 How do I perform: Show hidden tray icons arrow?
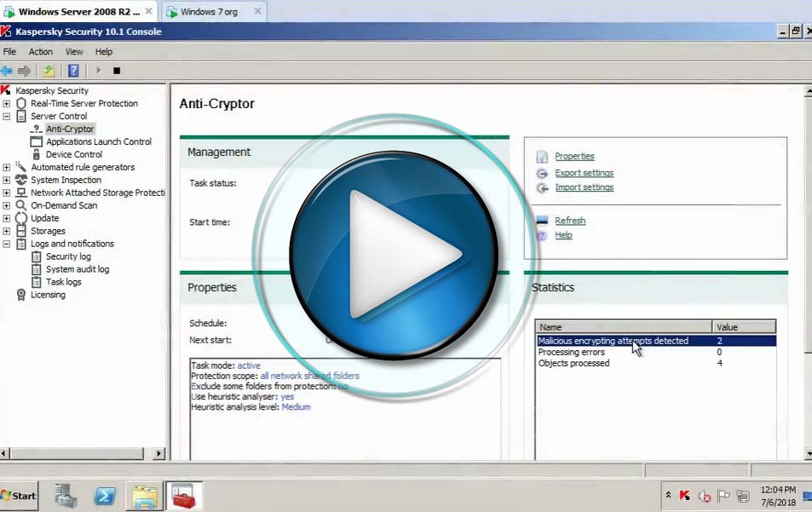click(668, 496)
